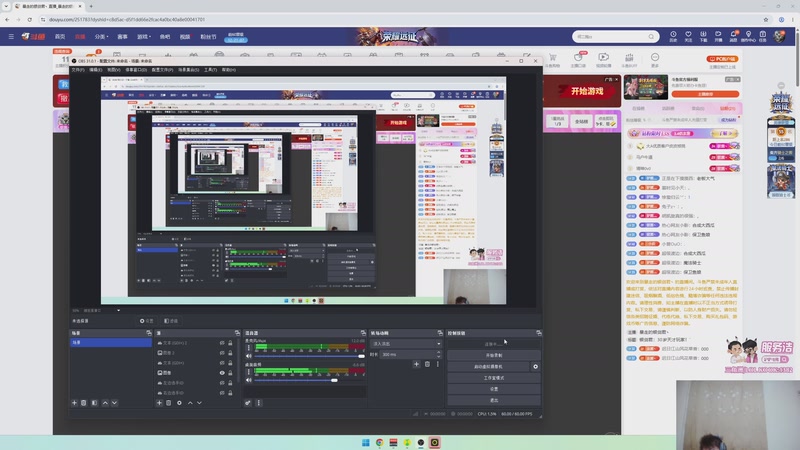The height and width of the screenshot is (450, 800).
Task: Add a new source in Sources panel
Action: pyautogui.click(x=159, y=403)
